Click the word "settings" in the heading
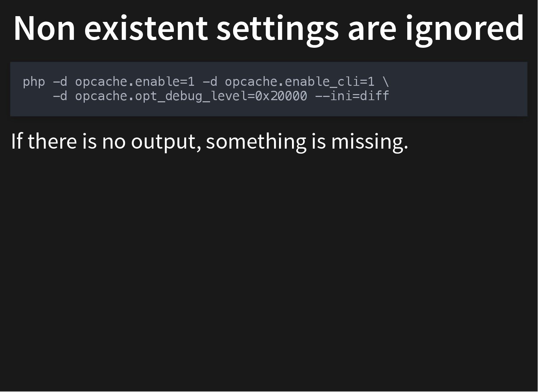Viewport: 538px width, 392px height. click(x=278, y=30)
